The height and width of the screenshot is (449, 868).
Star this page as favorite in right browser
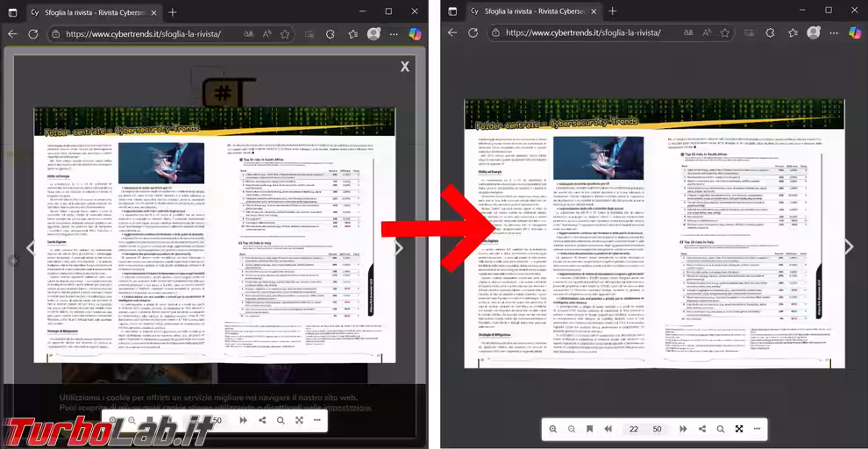[724, 33]
